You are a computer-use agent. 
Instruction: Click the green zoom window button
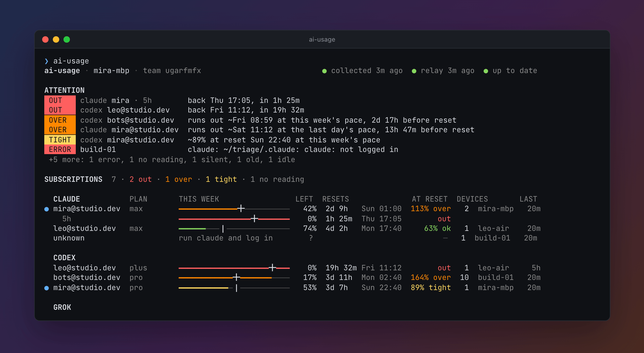tap(67, 39)
